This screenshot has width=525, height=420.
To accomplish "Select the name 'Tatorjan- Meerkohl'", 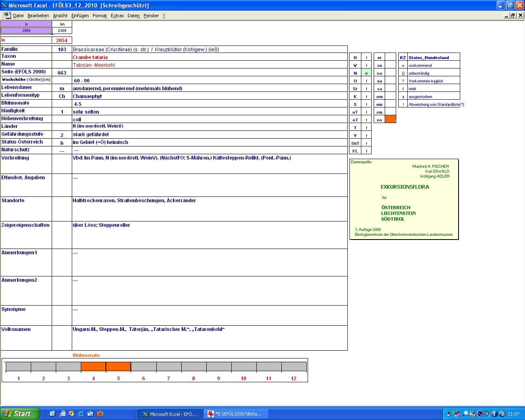I will (x=94, y=65).
